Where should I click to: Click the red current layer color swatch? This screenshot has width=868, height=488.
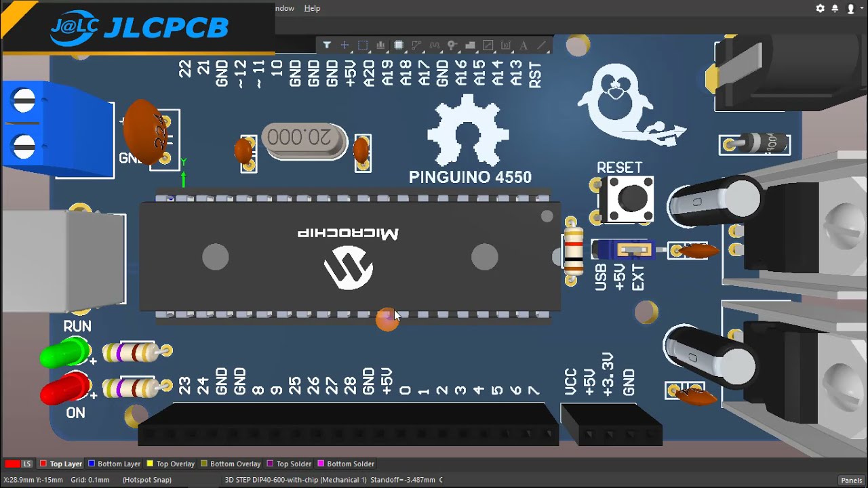pyautogui.click(x=12, y=464)
